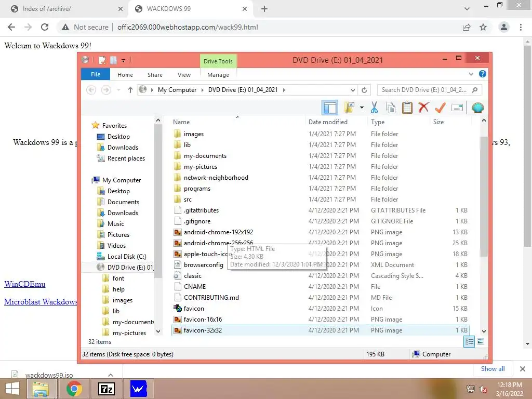Open Quick Access Toolbar customize dropdown
The height and width of the screenshot is (399, 532).
click(124, 61)
